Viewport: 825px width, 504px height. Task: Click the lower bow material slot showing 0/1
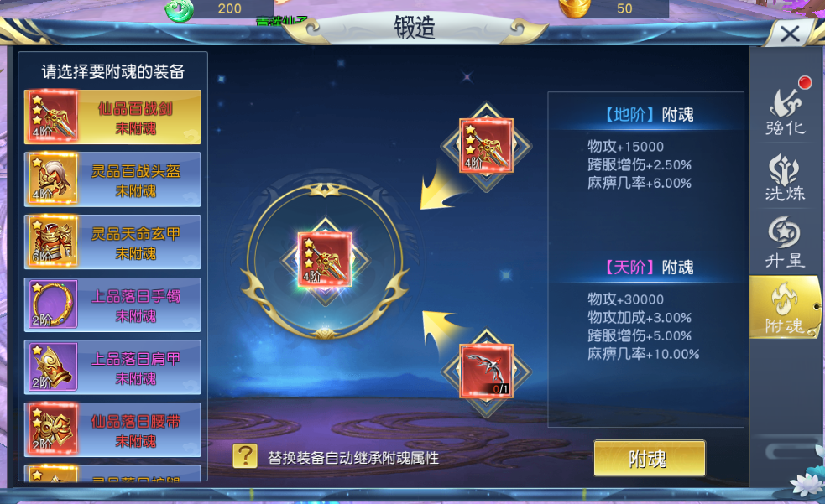pyautogui.click(x=486, y=371)
